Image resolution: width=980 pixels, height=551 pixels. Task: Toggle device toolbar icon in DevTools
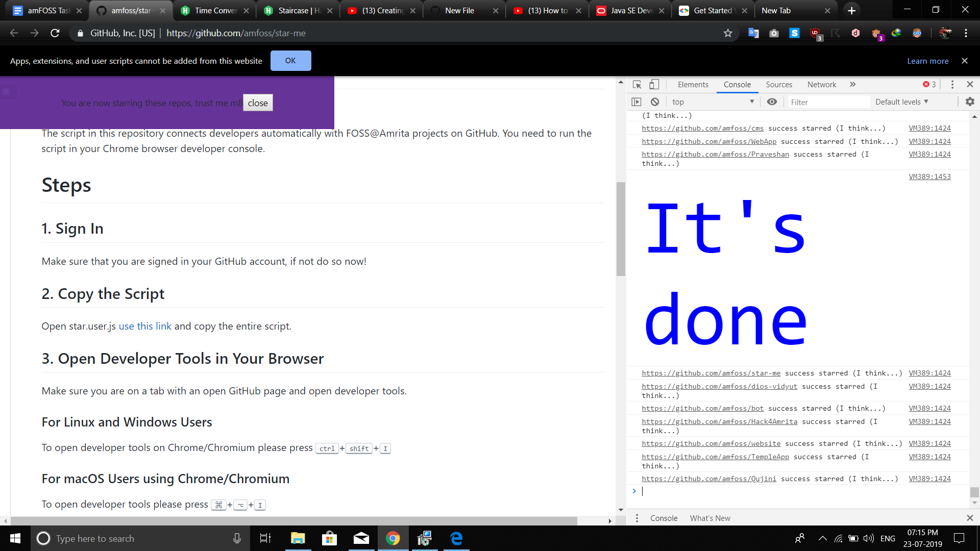[x=654, y=85]
